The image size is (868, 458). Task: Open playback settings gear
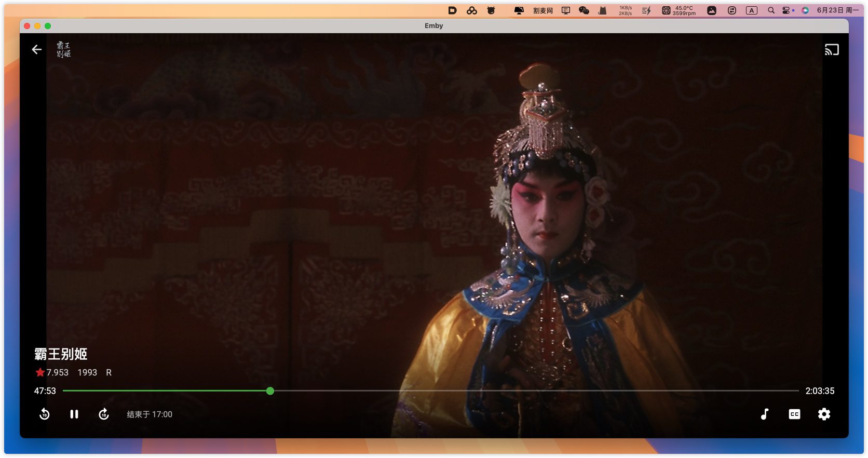(x=824, y=414)
